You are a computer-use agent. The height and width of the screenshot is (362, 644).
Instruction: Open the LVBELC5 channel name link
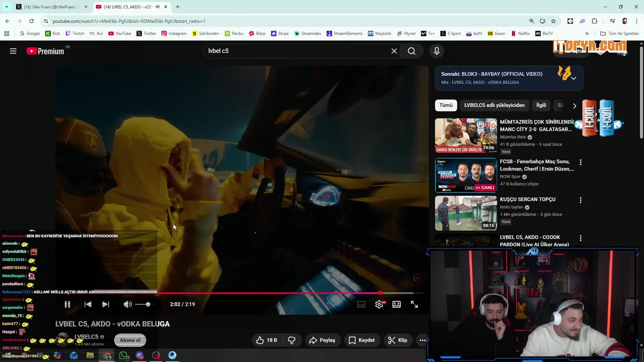point(86,337)
